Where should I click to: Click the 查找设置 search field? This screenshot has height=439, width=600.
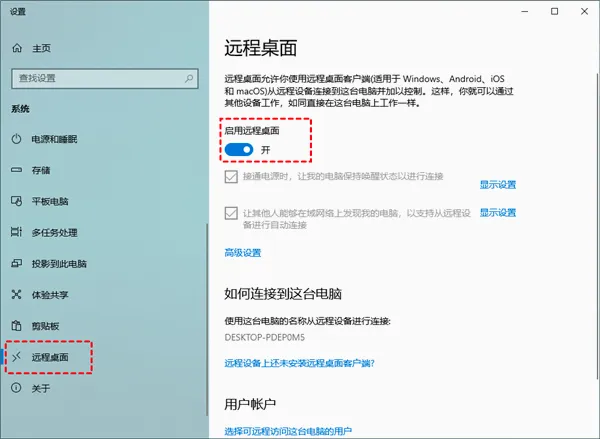[x=105, y=78]
